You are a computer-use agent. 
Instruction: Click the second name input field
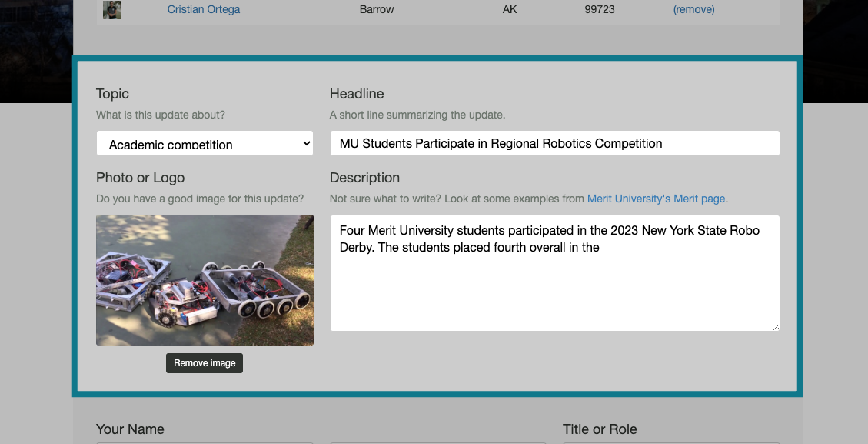tap(437, 442)
